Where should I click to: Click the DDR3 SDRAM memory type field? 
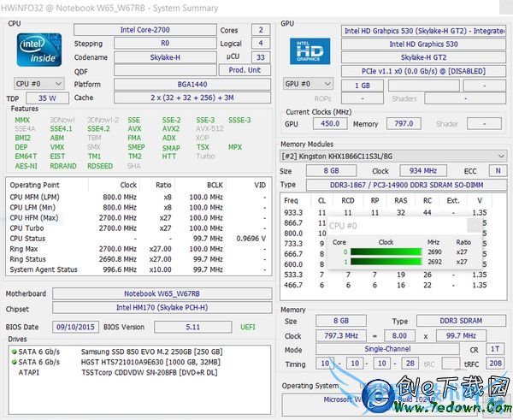tap(461, 321)
